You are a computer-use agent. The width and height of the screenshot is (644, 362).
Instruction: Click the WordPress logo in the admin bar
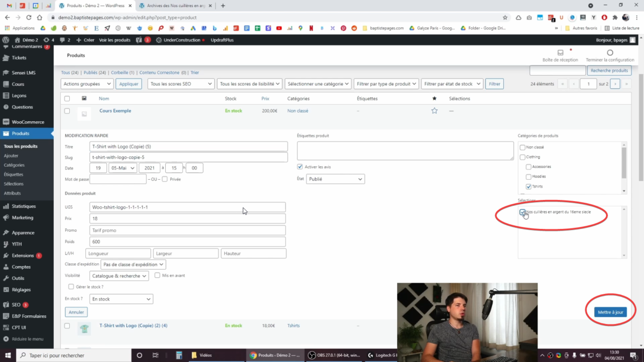[6, 40]
